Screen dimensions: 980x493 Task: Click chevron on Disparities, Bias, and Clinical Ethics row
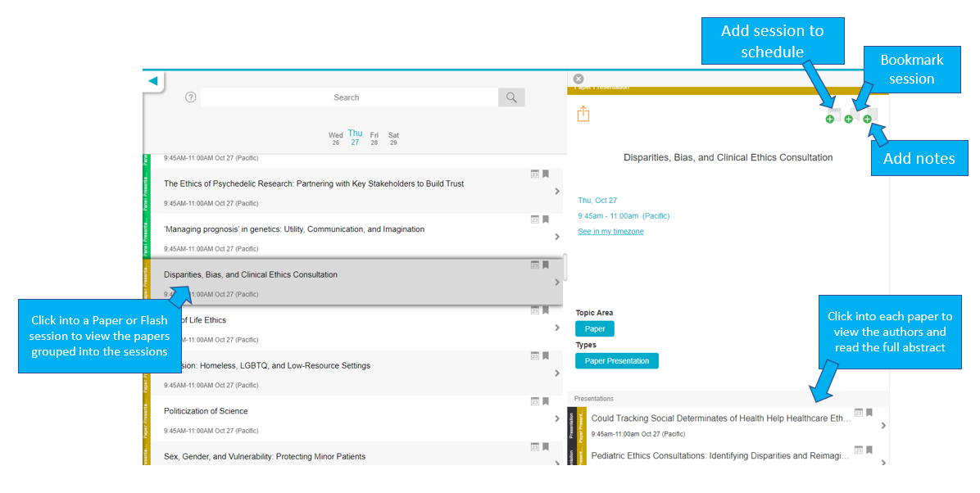(x=557, y=283)
